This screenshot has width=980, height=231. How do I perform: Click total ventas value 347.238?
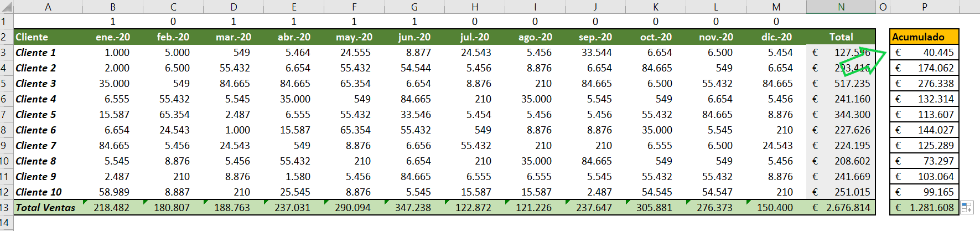pyautogui.click(x=414, y=208)
